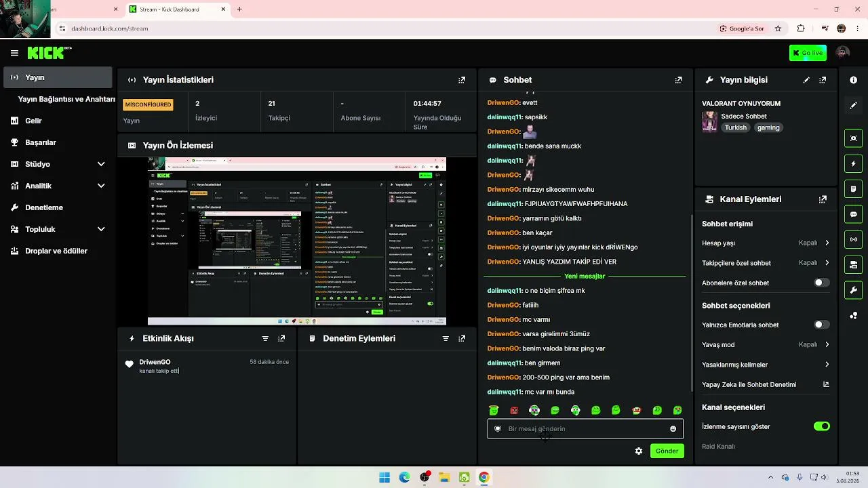The width and height of the screenshot is (868, 488).
Task: Pop out the Sohbet chat panel
Action: pos(679,80)
